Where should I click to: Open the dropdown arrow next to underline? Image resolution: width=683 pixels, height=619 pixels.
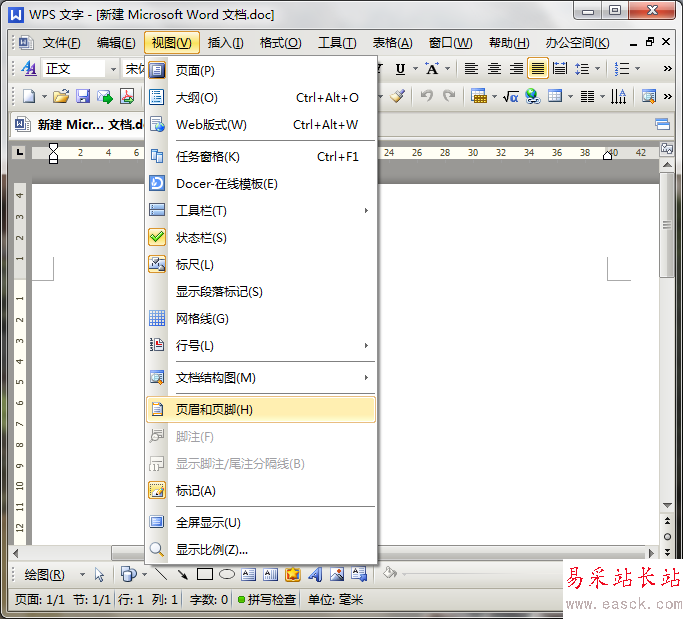click(415, 68)
